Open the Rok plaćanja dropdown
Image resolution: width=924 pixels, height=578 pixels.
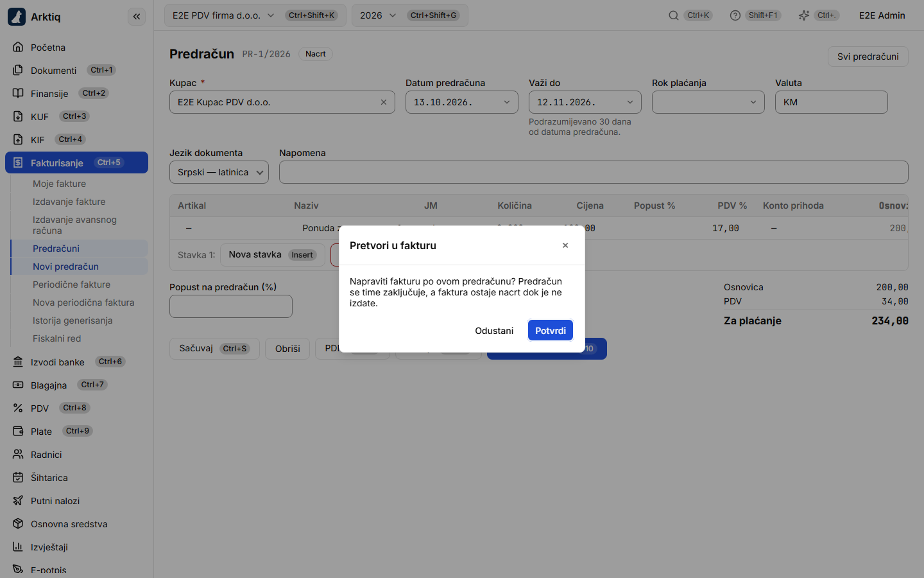pos(708,102)
